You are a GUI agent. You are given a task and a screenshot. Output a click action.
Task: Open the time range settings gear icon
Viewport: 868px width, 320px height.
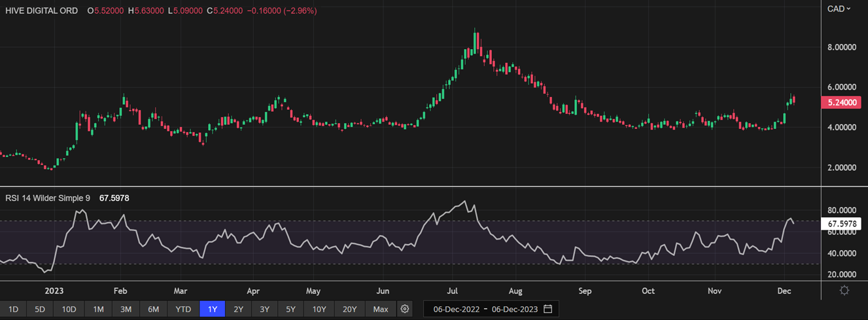405,309
